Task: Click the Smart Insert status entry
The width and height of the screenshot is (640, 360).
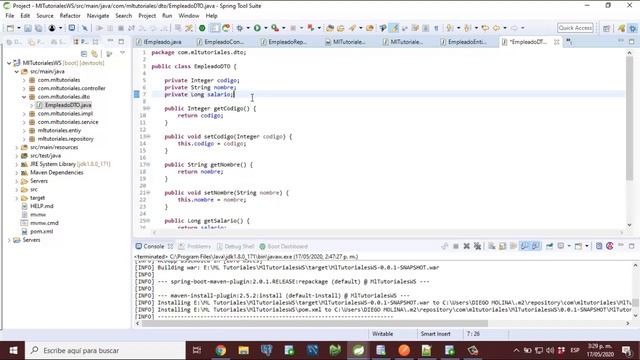Action: [x=436, y=334]
